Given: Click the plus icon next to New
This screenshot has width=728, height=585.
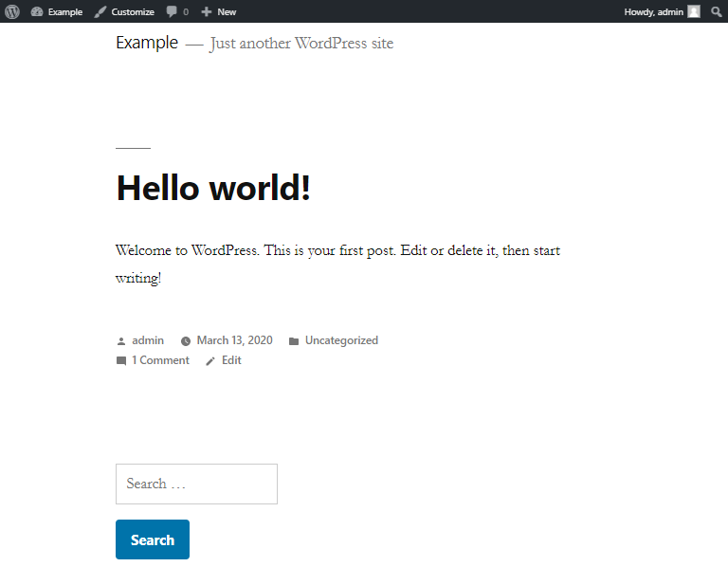Looking at the screenshot, I should pos(206,11).
